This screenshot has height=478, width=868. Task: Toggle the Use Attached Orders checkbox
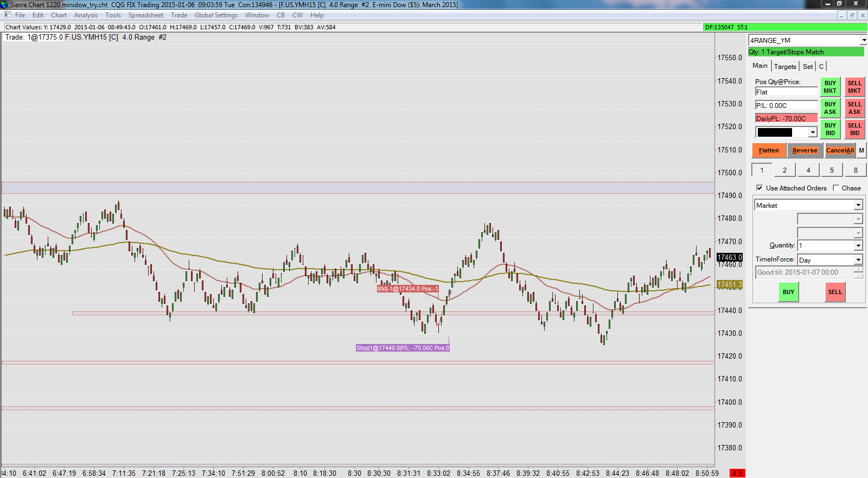coord(759,188)
